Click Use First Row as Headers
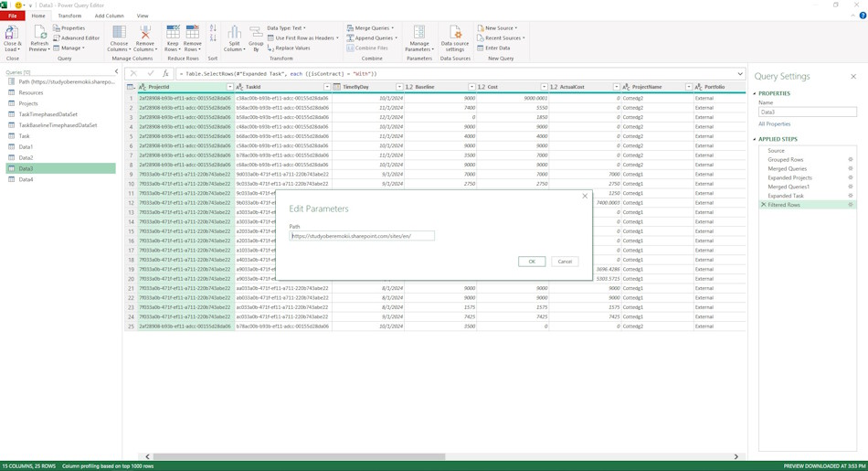Viewport: 868px width, 471px height. (x=302, y=38)
